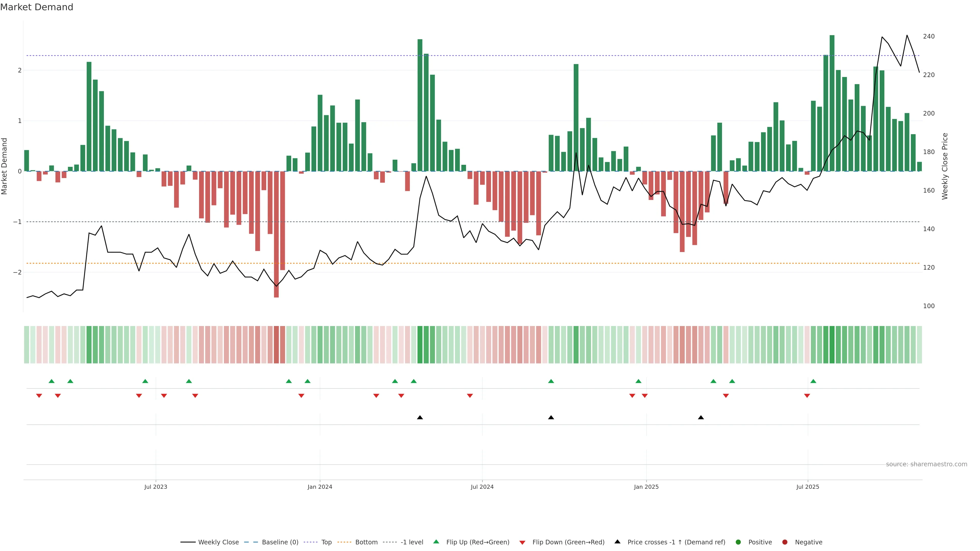Screen dimensions: 980x551
Task: Click the darkest green heatmap strip cell
Action: pyautogui.click(x=832, y=345)
